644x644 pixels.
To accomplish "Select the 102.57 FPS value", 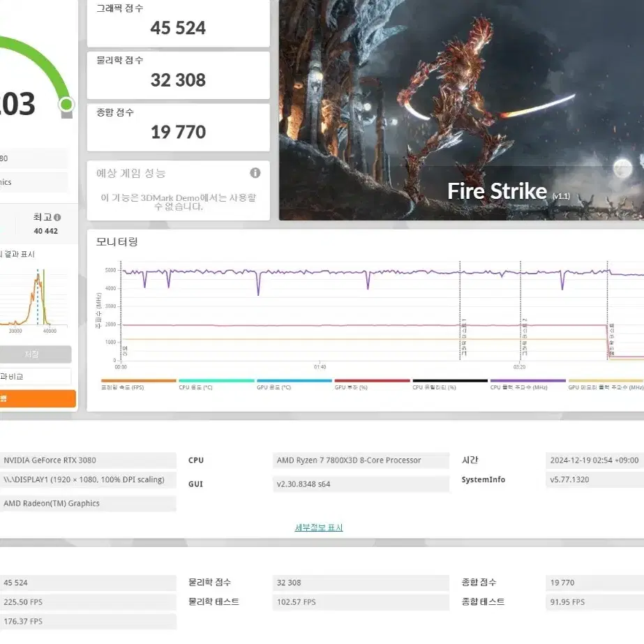I will tap(361, 602).
